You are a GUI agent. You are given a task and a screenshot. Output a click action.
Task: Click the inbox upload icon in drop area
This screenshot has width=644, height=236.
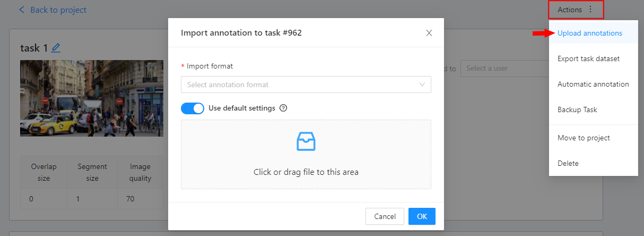pyautogui.click(x=306, y=142)
